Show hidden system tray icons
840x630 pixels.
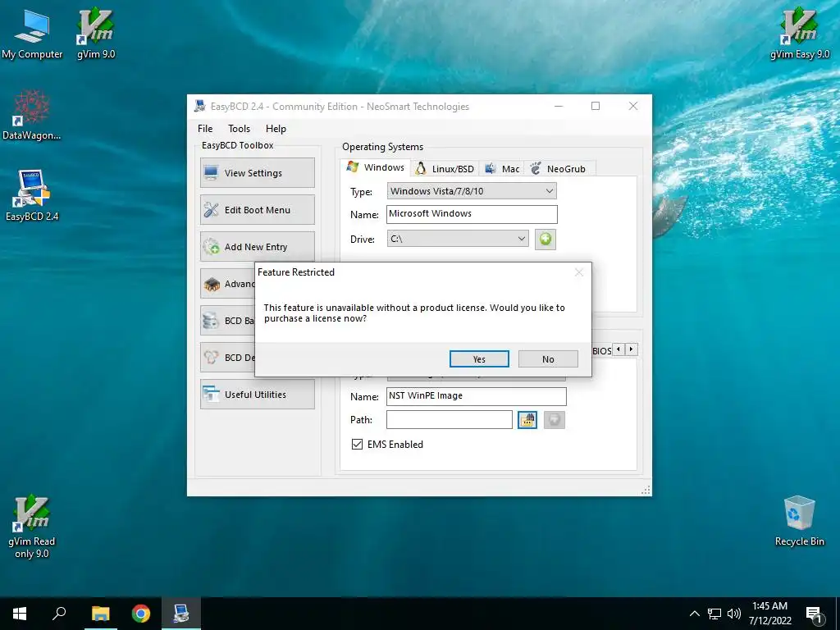pos(694,614)
